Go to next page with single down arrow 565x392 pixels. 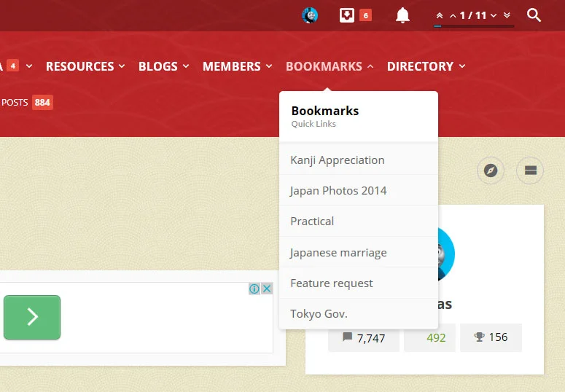(494, 15)
